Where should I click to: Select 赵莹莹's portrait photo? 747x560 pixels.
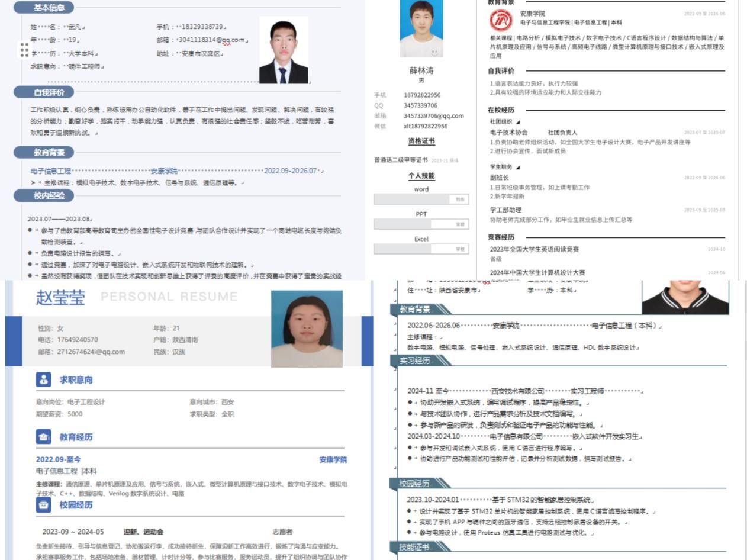307,329
